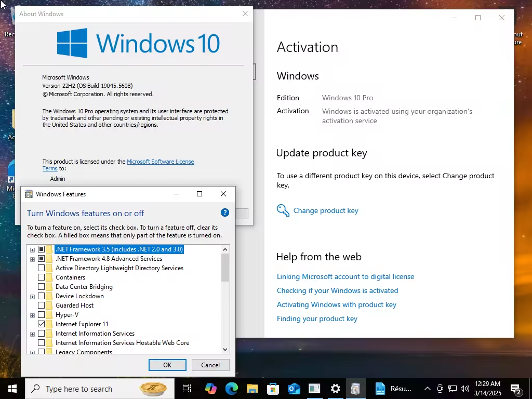Click Cancel in Windows Features
This screenshot has width=532, height=399.
pyautogui.click(x=210, y=365)
